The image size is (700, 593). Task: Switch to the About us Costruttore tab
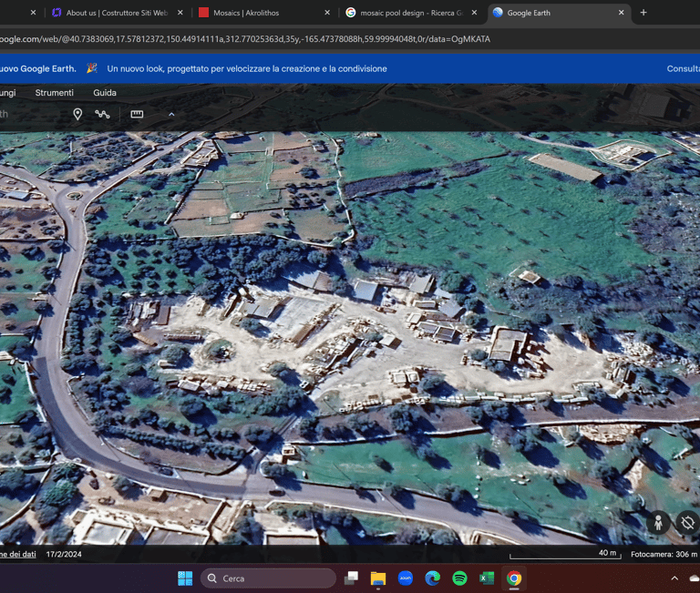(x=117, y=13)
